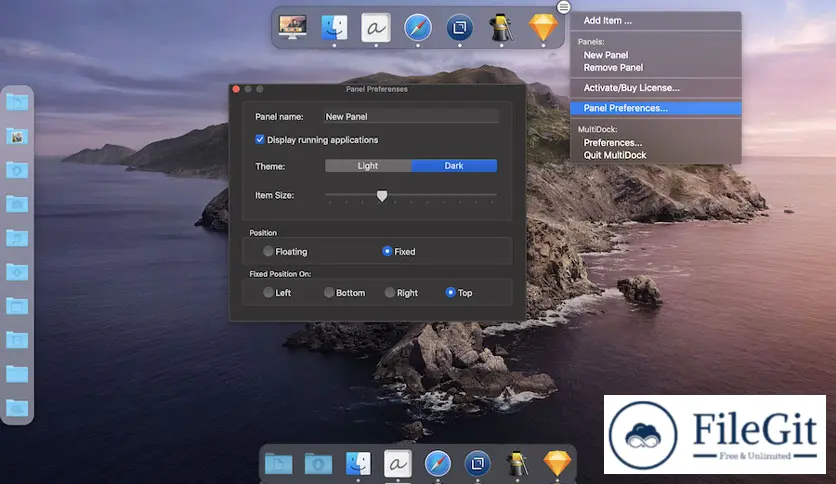Open the blue overlapping-squares app in bottom dock
Viewport: 836px width, 484px height.
(x=477, y=463)
